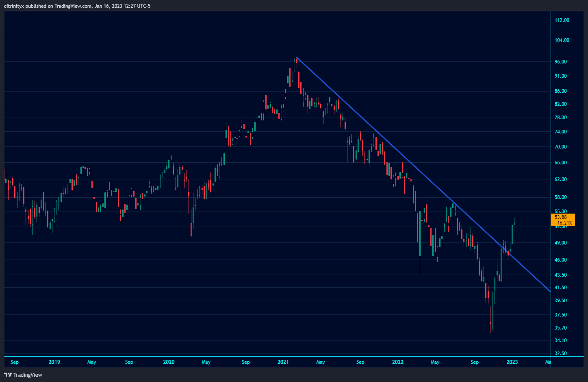Click the 112.00 price axis label

point(562,20)
